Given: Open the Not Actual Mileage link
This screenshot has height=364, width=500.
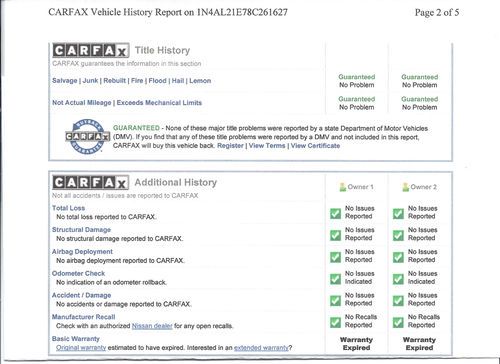Looking at the screenshot, I should [x=82, y=103].
